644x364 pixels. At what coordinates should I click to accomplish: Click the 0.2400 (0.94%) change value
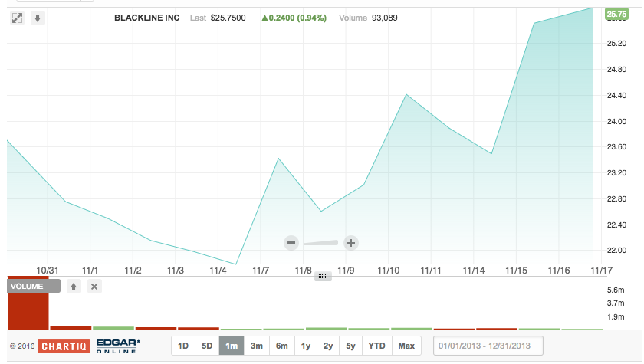tap(294, 18)
